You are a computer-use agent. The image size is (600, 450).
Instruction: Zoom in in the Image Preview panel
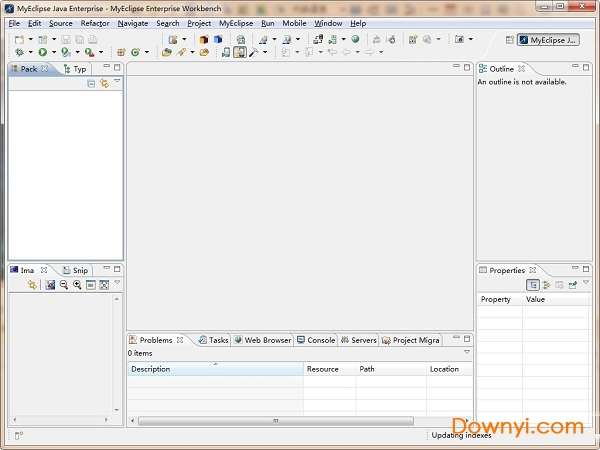77,285
